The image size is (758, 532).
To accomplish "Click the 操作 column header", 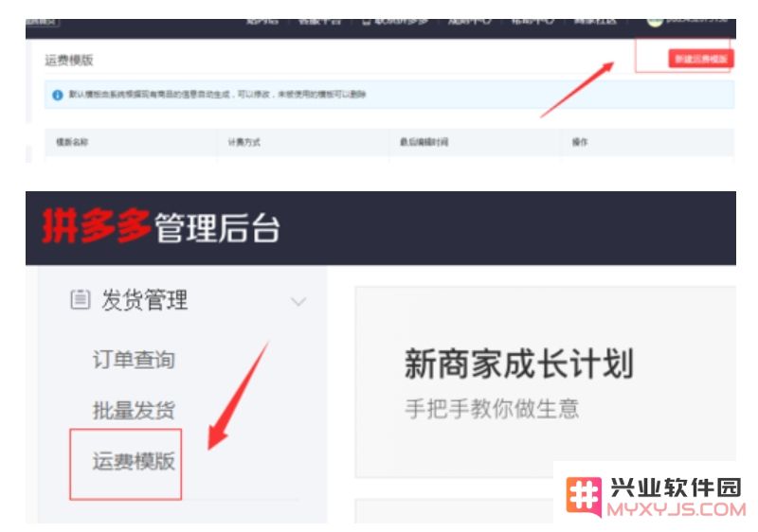I will coord(580,142).
